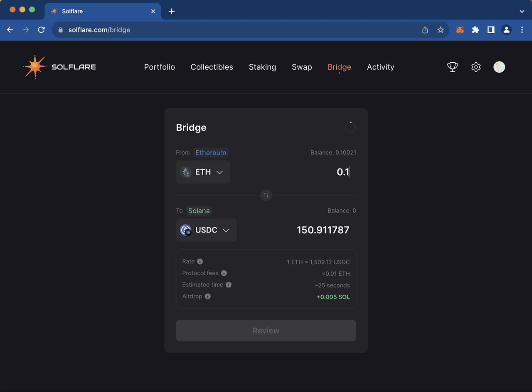
Task: Navigate to the Activity section
Action: tap(380, 67)
